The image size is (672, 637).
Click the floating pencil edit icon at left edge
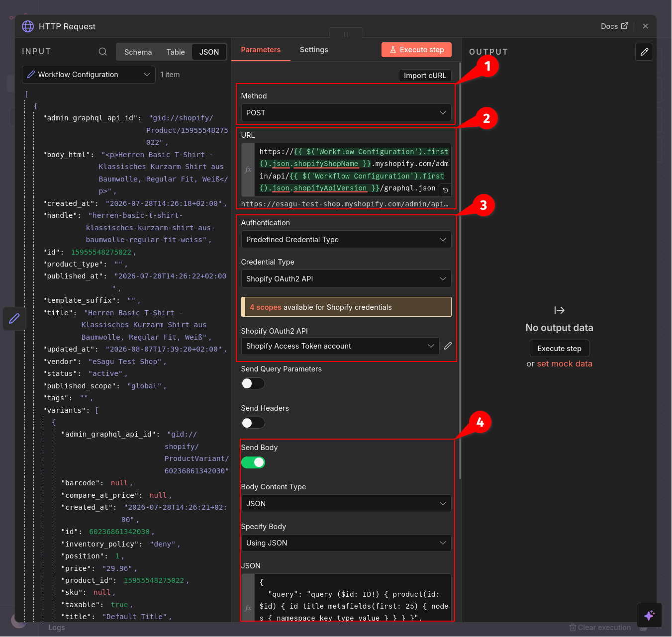click(x=14, y=318)
